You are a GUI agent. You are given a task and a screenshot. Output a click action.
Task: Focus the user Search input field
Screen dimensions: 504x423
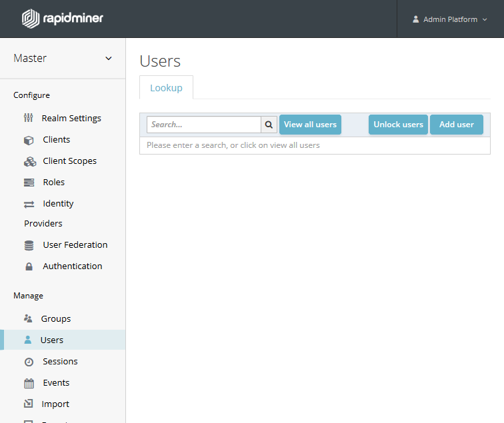pyautogui.click(x=203, y=125)
